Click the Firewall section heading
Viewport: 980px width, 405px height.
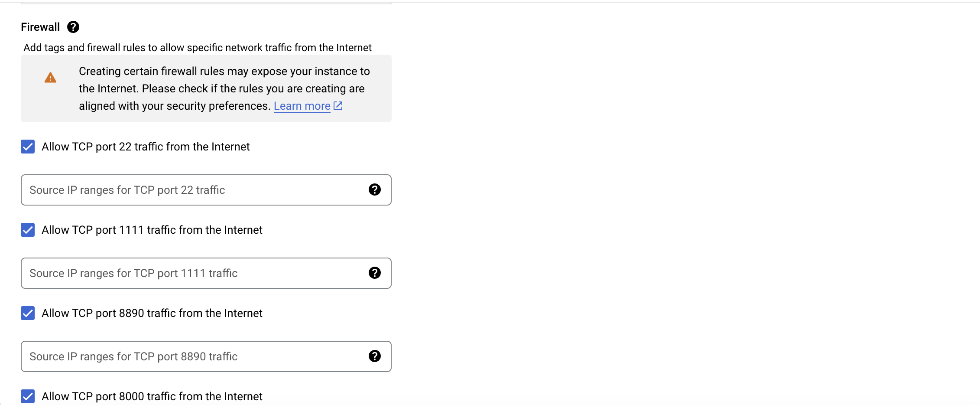[x=40, y=27]
